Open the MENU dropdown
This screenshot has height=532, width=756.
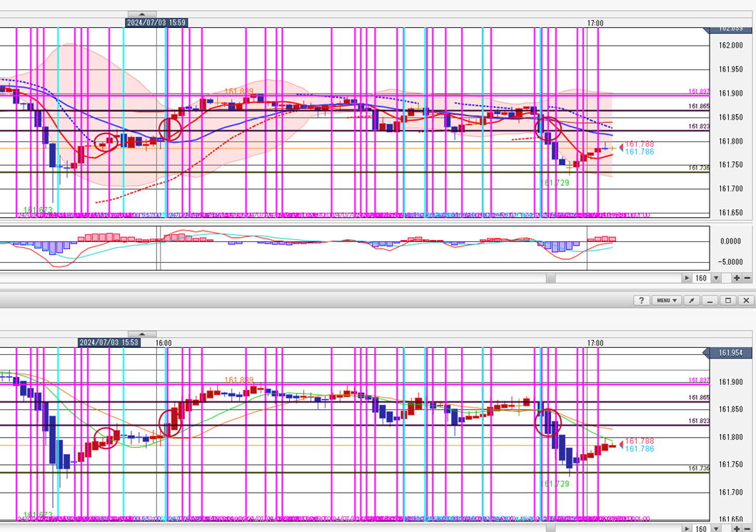point(666,301)
